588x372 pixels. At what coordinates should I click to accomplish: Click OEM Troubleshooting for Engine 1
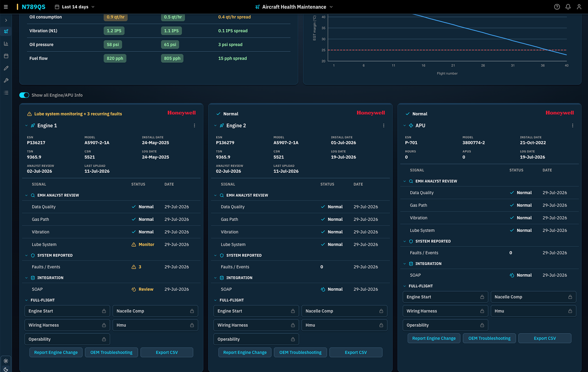[111, 353]
